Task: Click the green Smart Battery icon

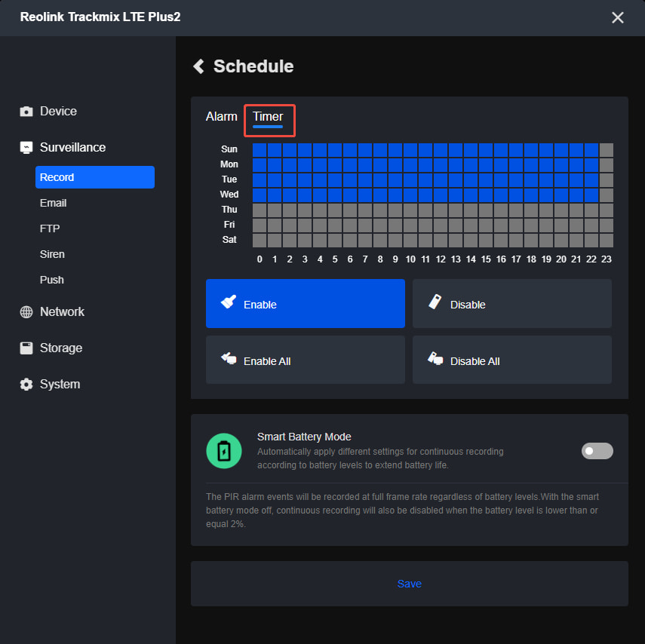Action: click(x=224, y=451)
